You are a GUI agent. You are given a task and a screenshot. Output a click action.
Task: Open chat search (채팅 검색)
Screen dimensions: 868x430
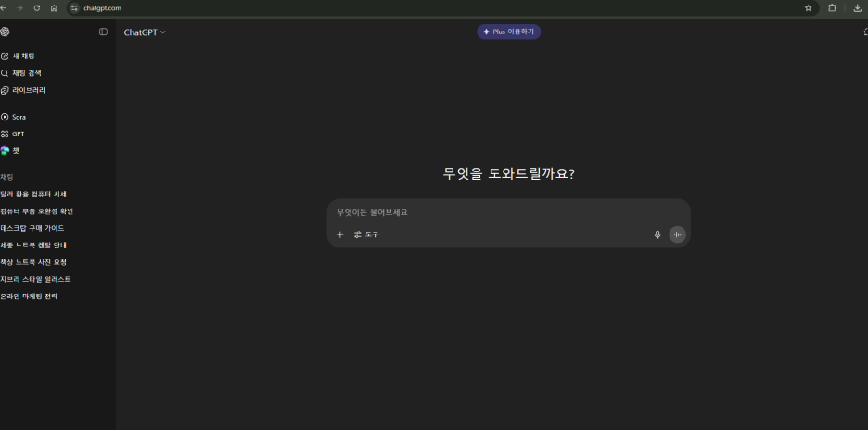[x=21, y=73]
